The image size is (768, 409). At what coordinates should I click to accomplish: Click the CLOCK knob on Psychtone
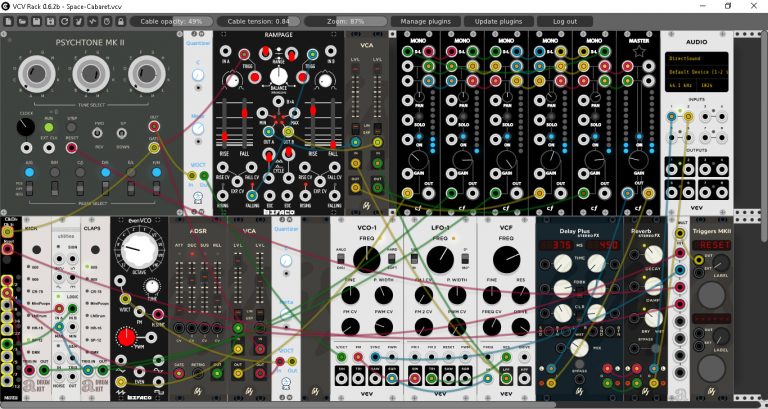[25, 127]
